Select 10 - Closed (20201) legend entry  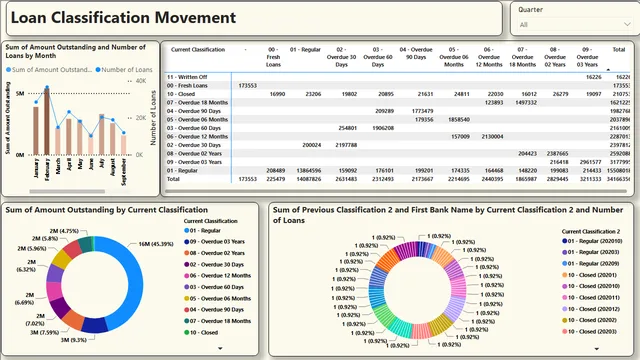tap(589, 275)
